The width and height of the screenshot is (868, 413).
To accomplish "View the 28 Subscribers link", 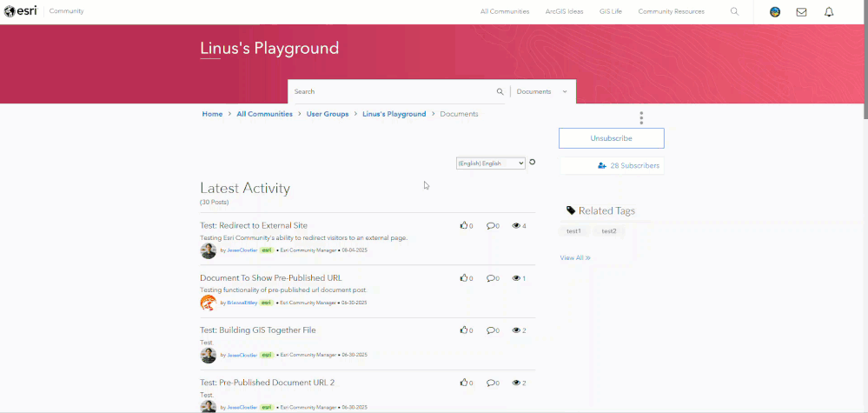I will [x=634, y=165].
